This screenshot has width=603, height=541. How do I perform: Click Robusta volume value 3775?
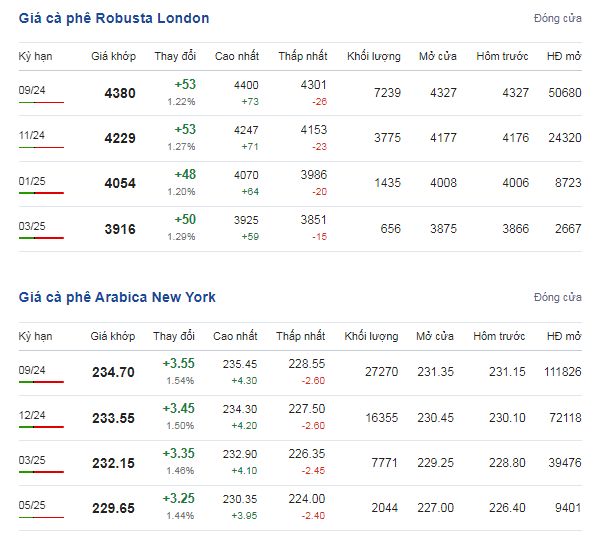387,138
